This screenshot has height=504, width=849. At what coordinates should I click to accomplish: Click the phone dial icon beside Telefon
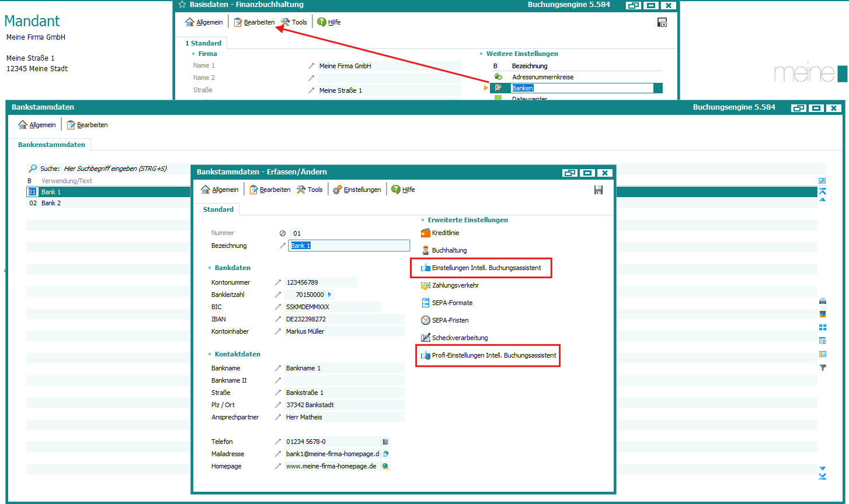pyautogui.click(x=385, y=442)
